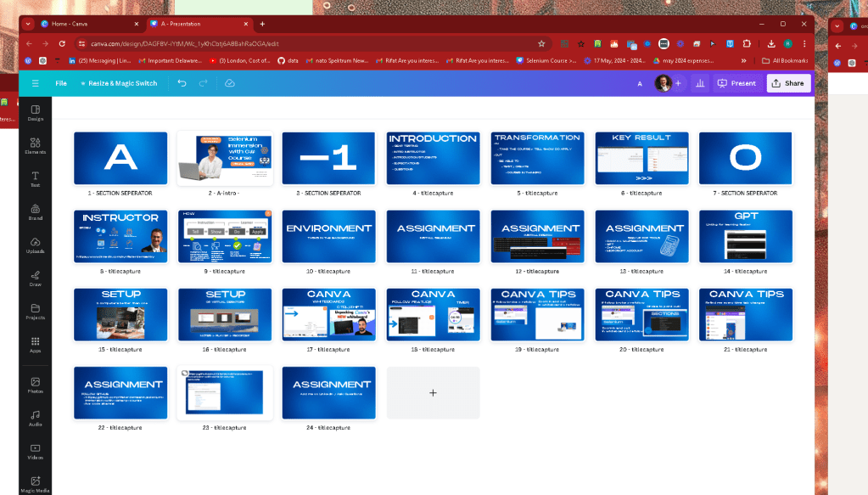Open the Important: Delaware Gmail bookmark
Screen dimensions: 868x495
point(170,61)
